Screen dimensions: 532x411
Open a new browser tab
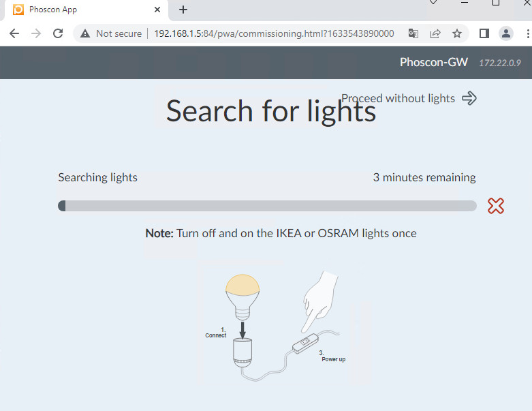183,10
